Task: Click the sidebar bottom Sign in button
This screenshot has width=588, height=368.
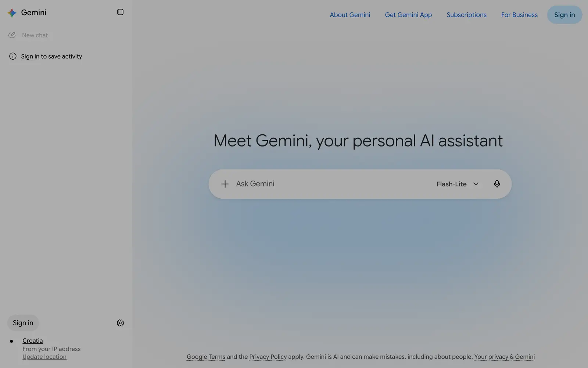Action: coord(23,323)
